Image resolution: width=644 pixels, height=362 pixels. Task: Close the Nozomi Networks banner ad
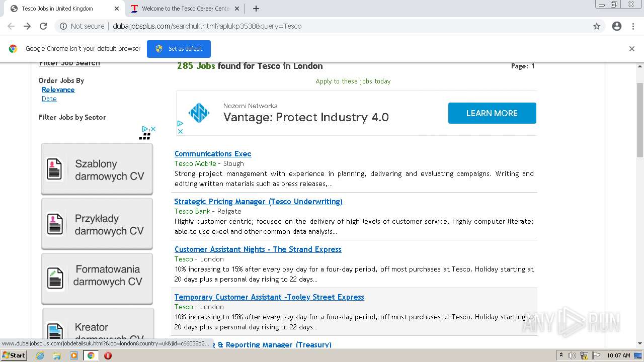(x=180, y=131)
